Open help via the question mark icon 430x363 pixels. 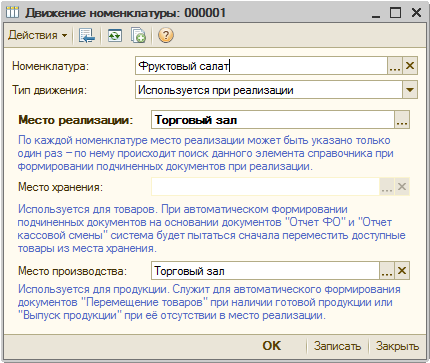(x=166, y=35)
